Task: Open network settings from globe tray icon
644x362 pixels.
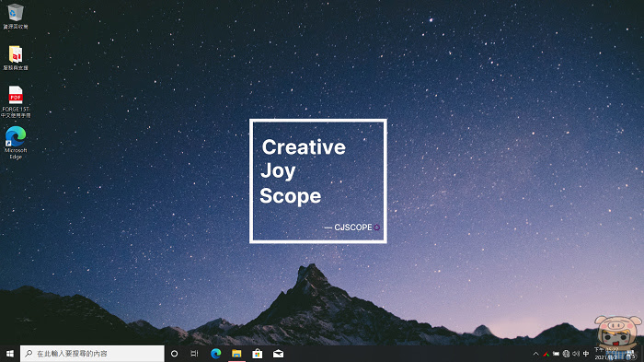Action: [x=567, y=354]
